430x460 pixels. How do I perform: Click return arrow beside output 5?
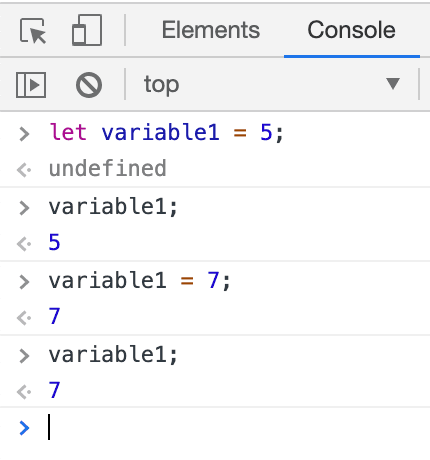(x=24, y=244)
